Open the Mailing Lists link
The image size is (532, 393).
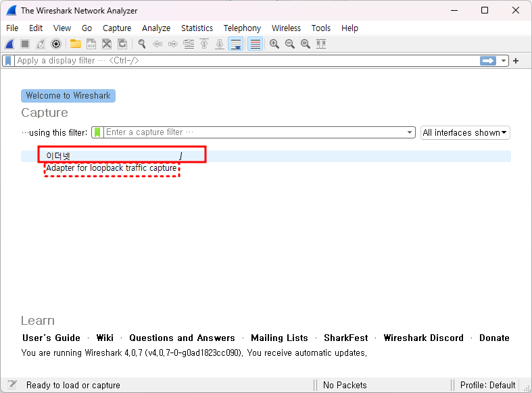click(x=279, y=338)
